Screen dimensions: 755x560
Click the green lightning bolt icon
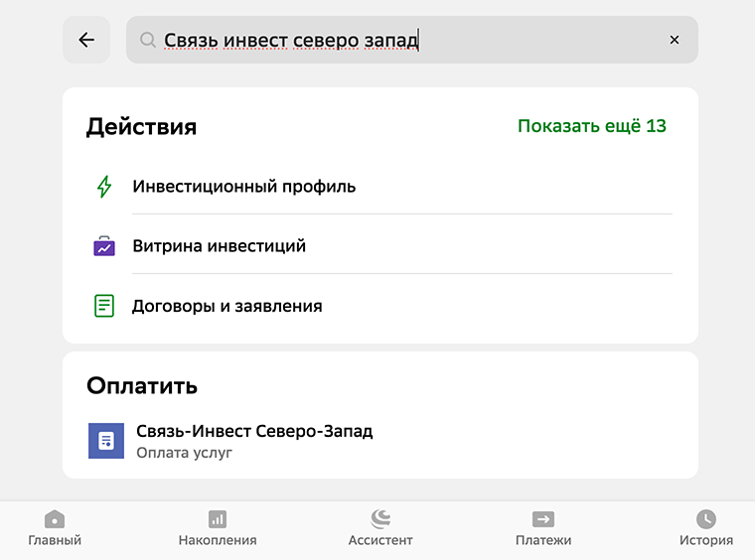pyautogui.click(x=104, y=187)
